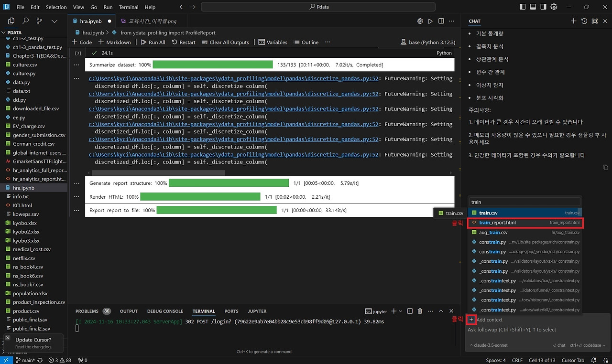Add a Code cell
Viewport: 612px width, 364px height.
(82, 42)
